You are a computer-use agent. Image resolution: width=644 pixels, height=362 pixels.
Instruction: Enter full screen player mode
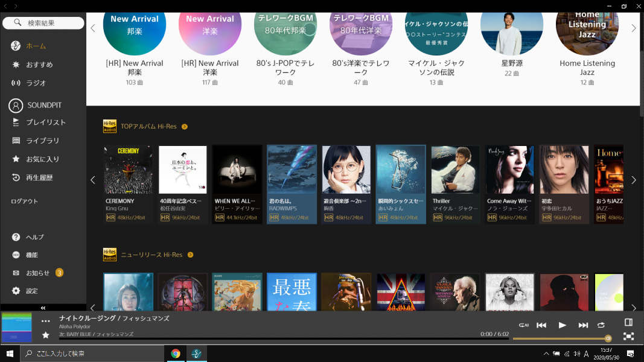tap(628, 337)
